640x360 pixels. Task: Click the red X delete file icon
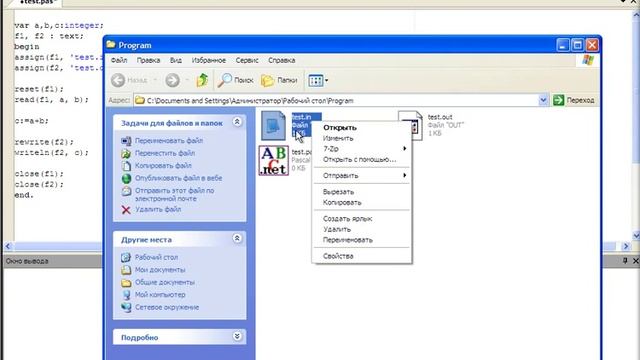[x=126, y=210]
